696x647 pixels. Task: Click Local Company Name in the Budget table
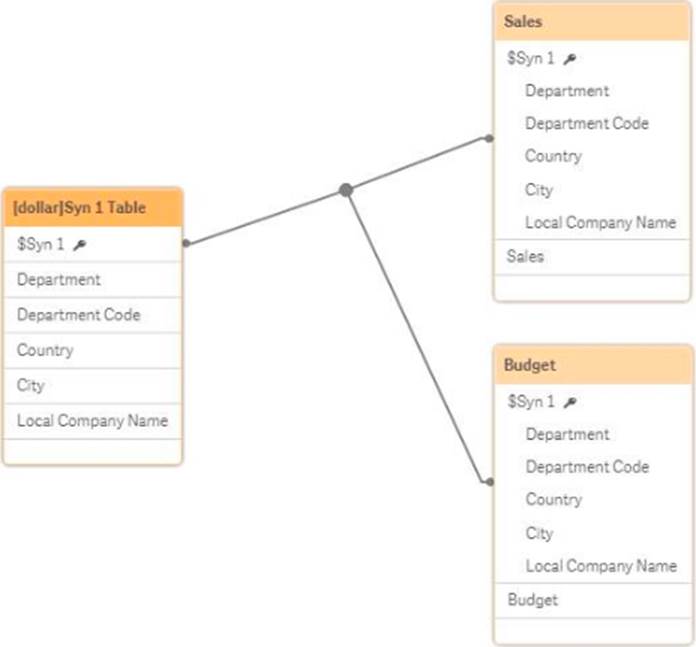600,566
